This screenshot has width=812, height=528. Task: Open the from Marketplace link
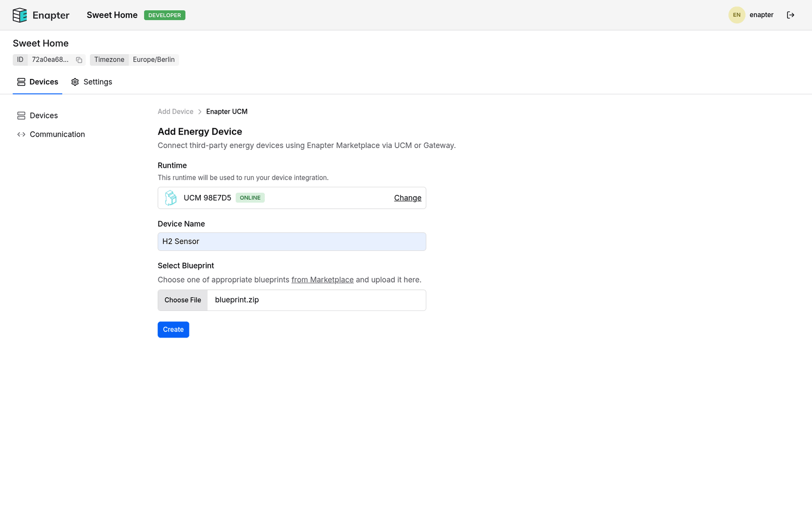322,279
